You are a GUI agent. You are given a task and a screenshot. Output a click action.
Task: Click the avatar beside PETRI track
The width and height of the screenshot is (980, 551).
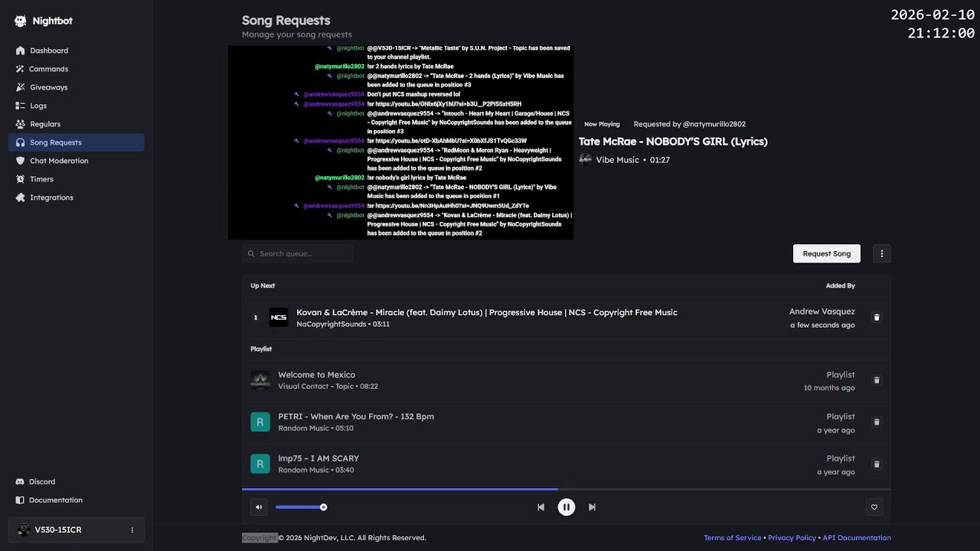coord(260,422)
